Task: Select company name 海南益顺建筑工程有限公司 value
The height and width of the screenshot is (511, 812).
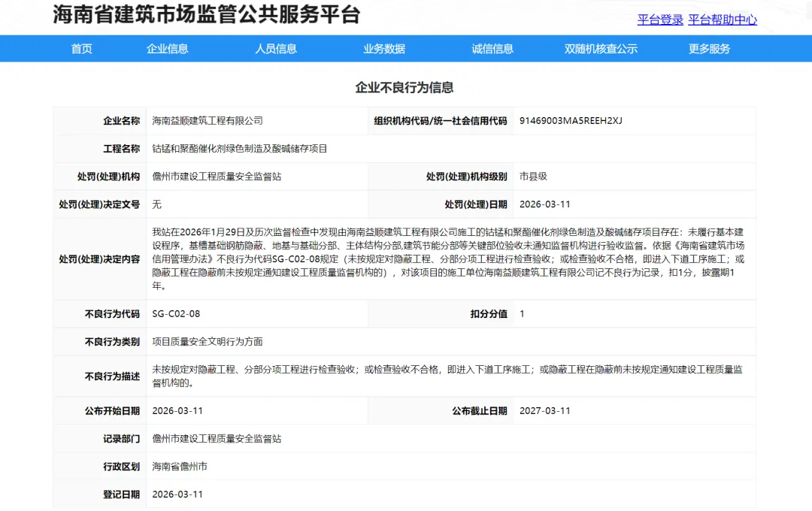Action: [x=208, y=121]
